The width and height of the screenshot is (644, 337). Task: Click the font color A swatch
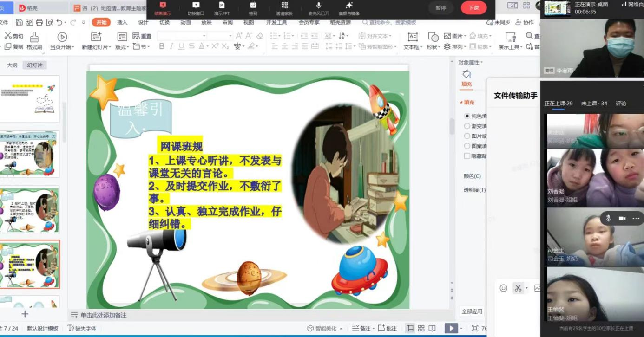(x=201, y=46)
